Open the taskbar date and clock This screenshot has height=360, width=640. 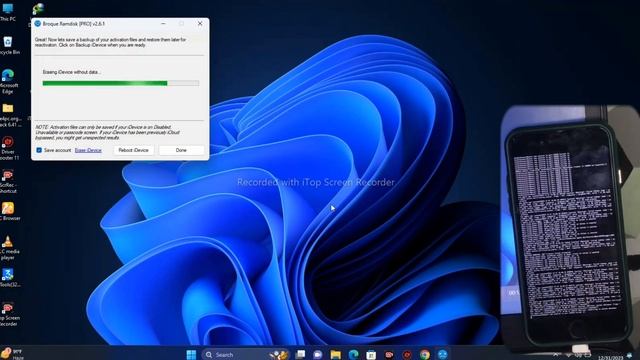(x=611, y=357)
